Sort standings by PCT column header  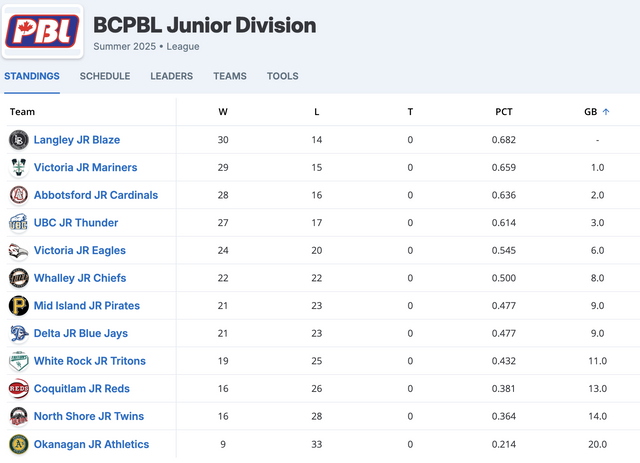click(504, 112)
